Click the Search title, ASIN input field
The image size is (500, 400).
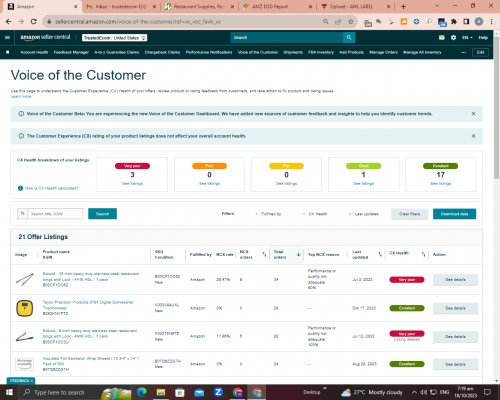(55, 214)
